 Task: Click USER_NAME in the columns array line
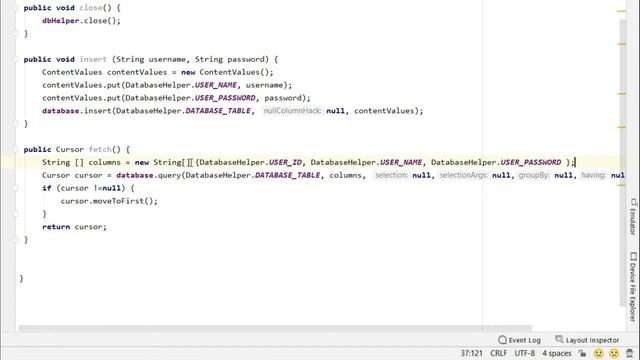401,162
